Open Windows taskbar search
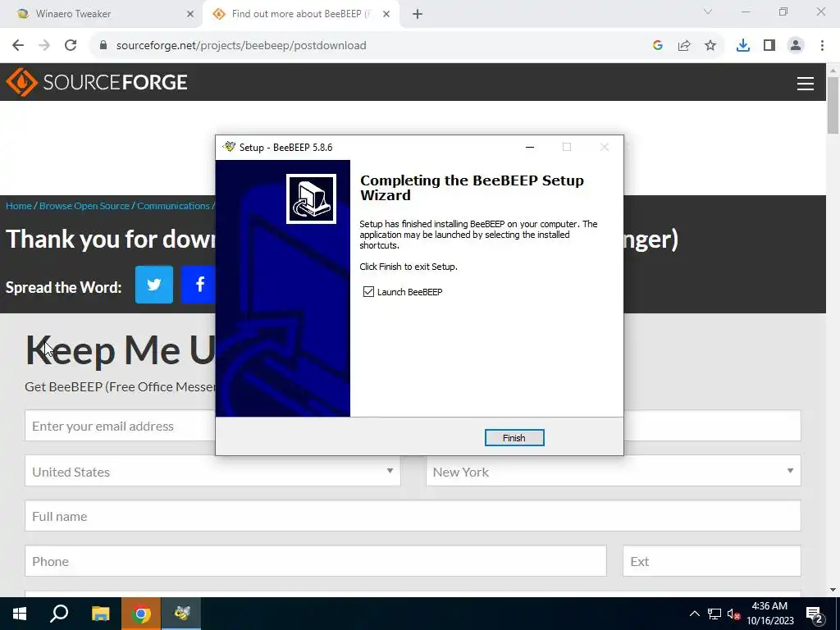 pos(59,614)
